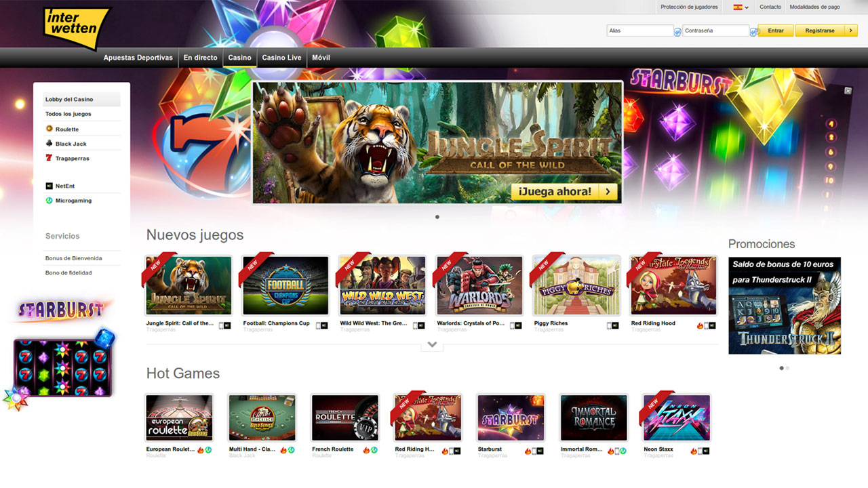Click flame icon beside French Roulette title
The image size is (868, 488).
(366, 450)
